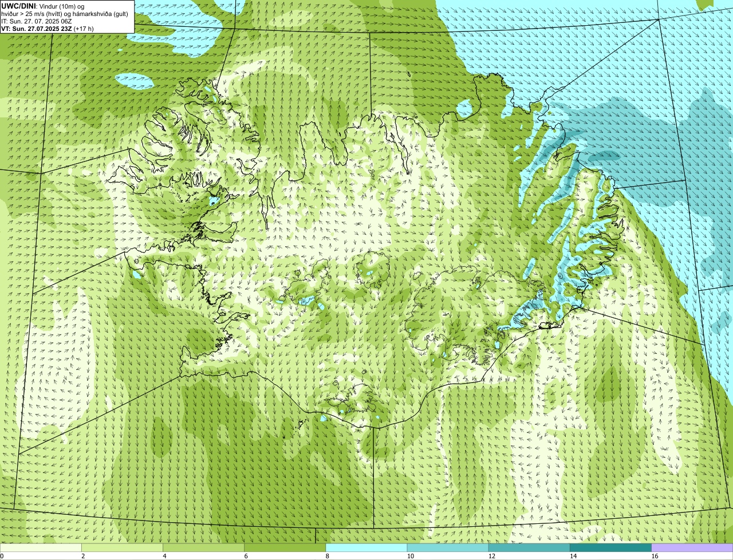This screenshot has width=733, height=560.
Task: Click the legend tick label "0"
Action: point(2,556)
